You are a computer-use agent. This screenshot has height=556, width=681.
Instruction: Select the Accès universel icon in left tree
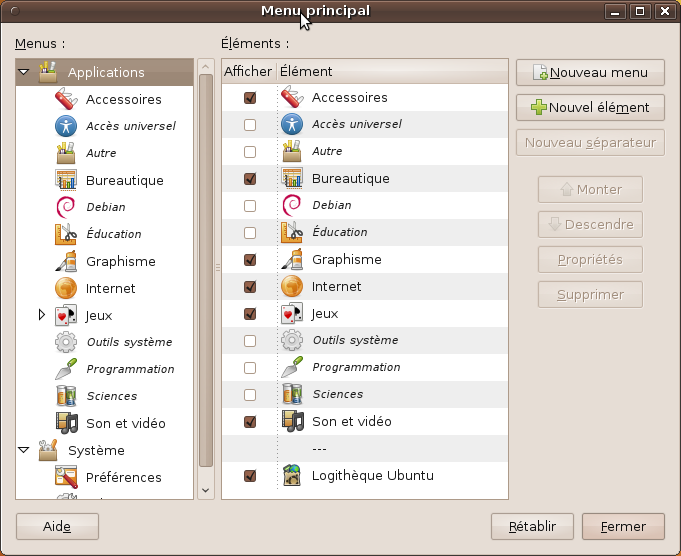[x=66, y=126]
